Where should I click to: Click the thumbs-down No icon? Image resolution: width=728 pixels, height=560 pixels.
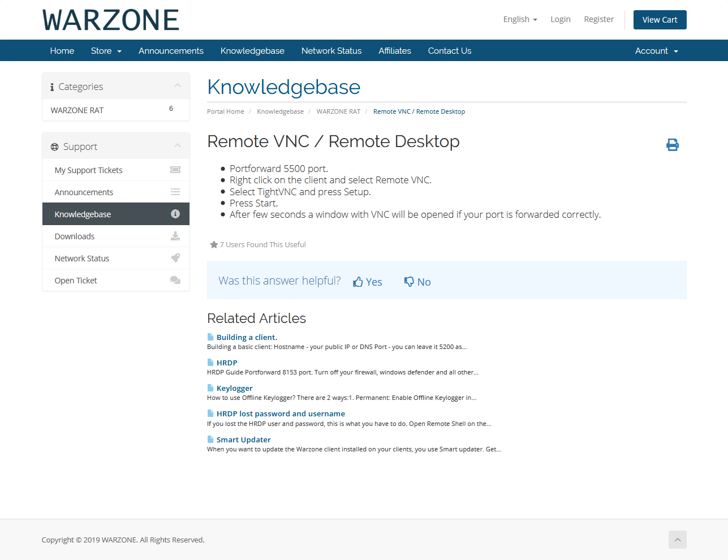[409, 282]
